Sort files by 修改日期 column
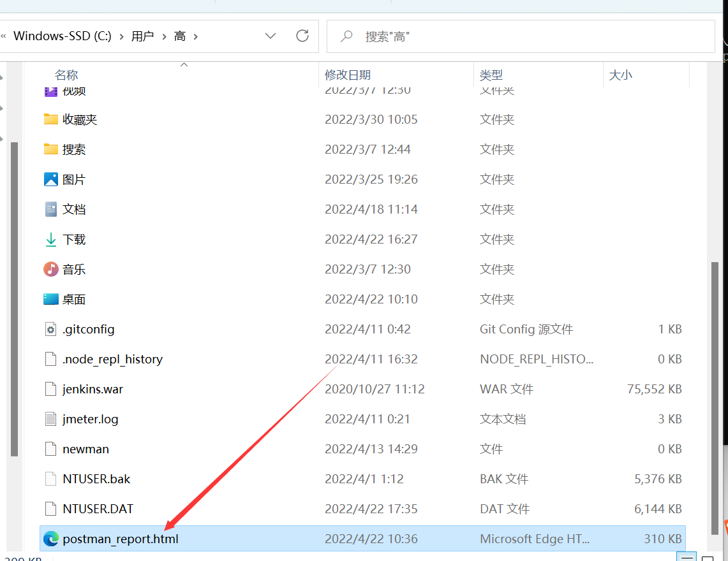This screenshot has width=728, height=561. tap(348, 75)
